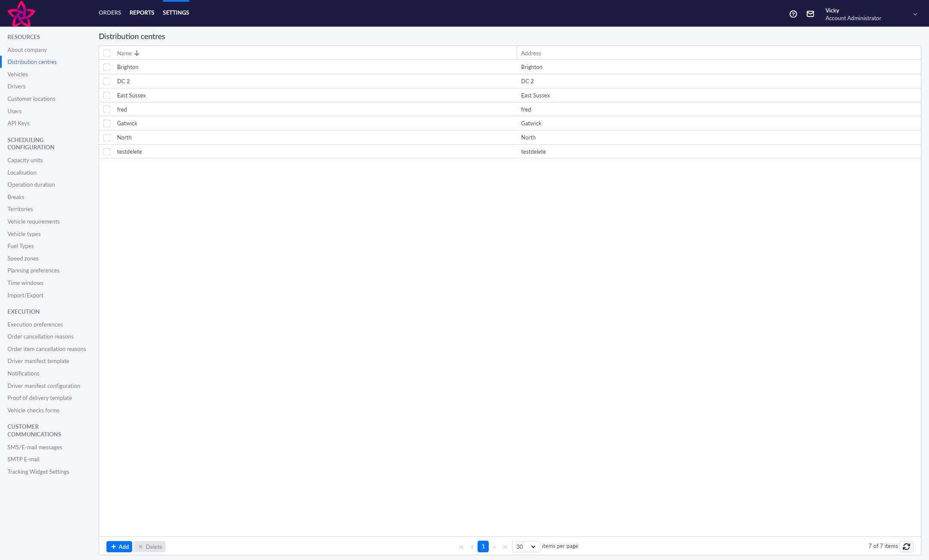Open SMTP E-mail settings
929x560 pixels.
[23, 460]
